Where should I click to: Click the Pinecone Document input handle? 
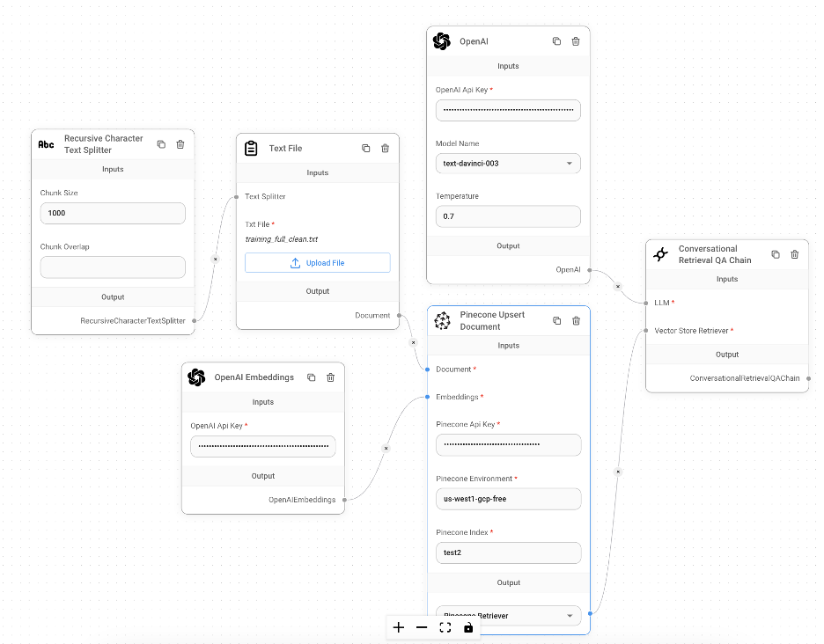(x=427, y=370)
